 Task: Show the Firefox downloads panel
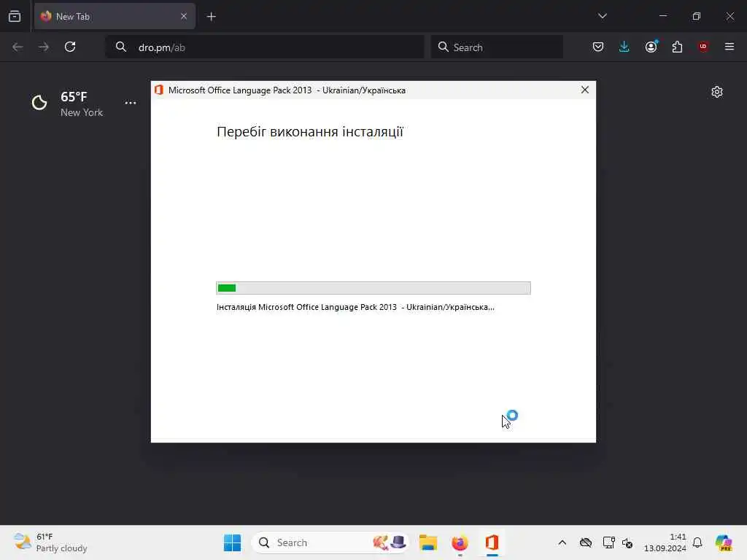(x=624, y=47)
